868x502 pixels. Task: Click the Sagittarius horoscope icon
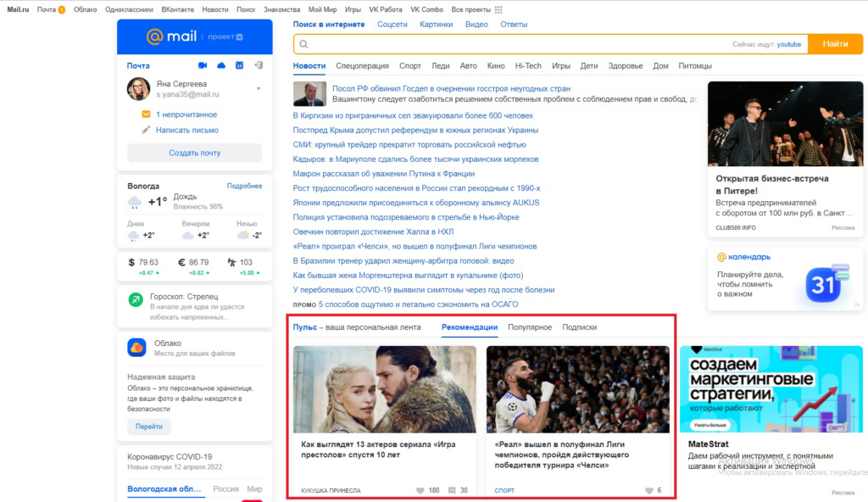[136, 300]
